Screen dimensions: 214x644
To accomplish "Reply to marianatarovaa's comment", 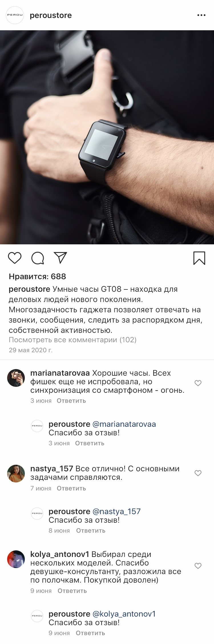I will 71,401.
